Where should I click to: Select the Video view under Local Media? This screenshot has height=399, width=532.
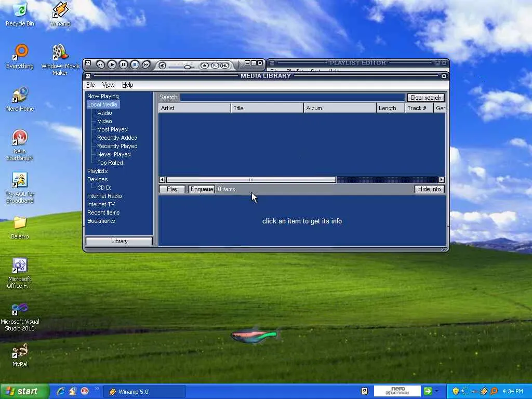104,121
